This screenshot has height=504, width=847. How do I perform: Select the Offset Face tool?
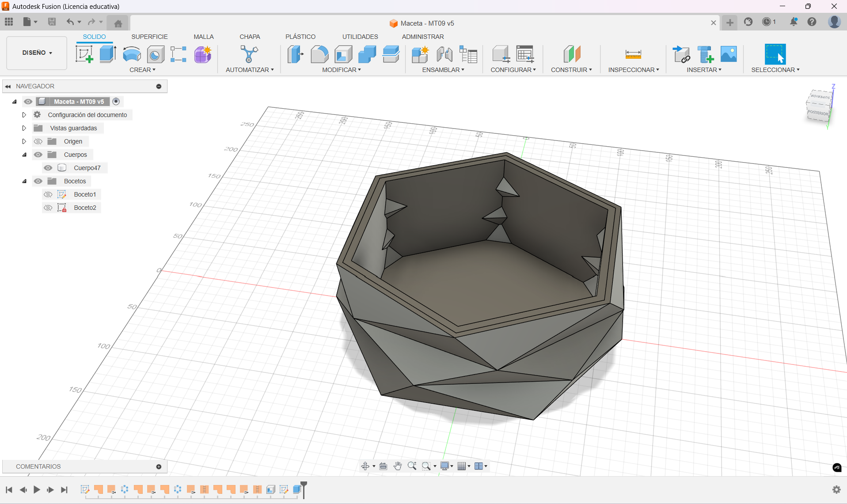click(x=391, y=54)
